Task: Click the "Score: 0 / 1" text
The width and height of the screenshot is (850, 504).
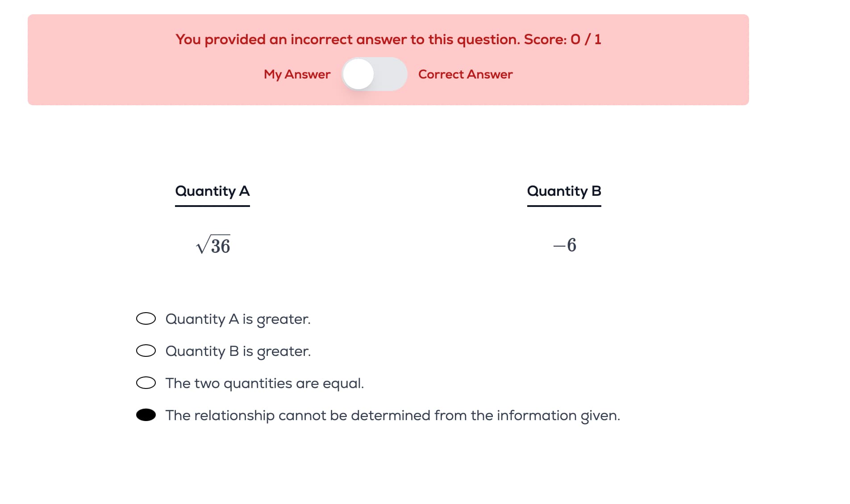Action: [562, 39]
